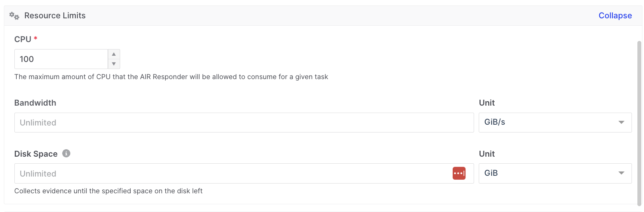Screen dimensions: 644x212
Task: Click the Bandwidth field label
Action: point(35,103)
